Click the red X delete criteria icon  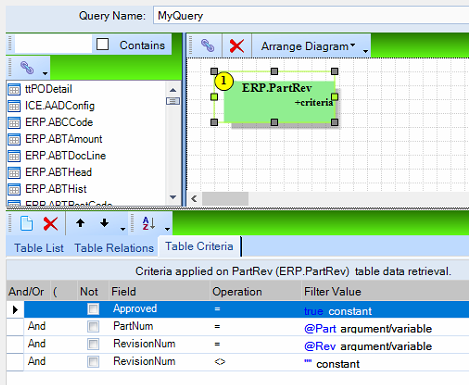point(51,223)
